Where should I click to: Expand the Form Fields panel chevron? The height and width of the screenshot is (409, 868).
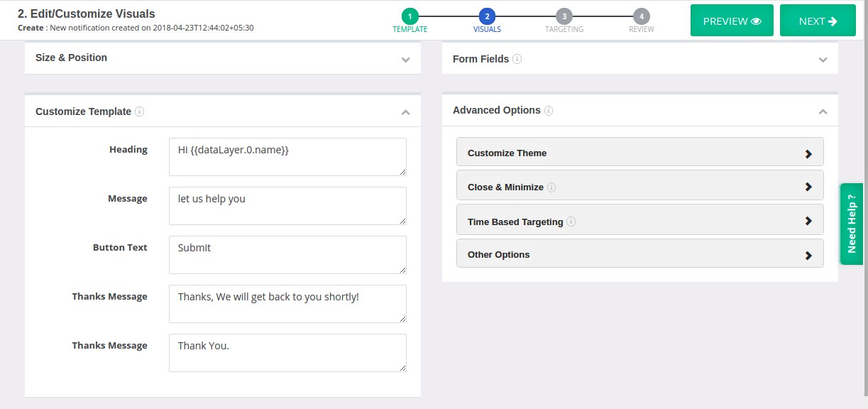tap(823, 60)
